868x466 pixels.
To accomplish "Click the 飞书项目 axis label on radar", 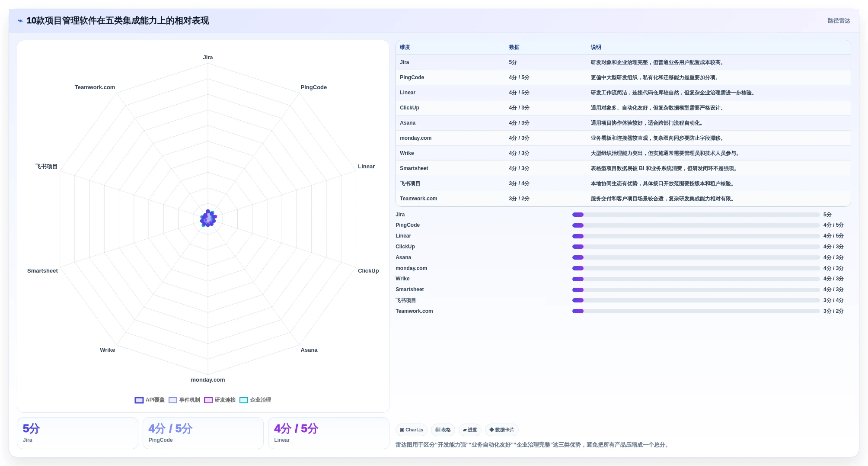I will click(x=46, y=167).
